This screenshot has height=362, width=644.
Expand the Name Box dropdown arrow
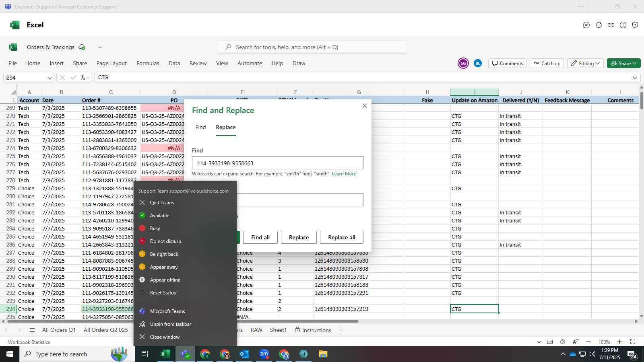50,78
